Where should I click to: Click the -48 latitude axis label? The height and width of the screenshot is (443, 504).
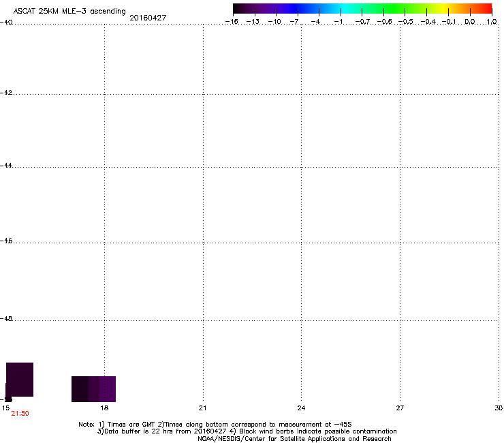[x=6, y=319]
